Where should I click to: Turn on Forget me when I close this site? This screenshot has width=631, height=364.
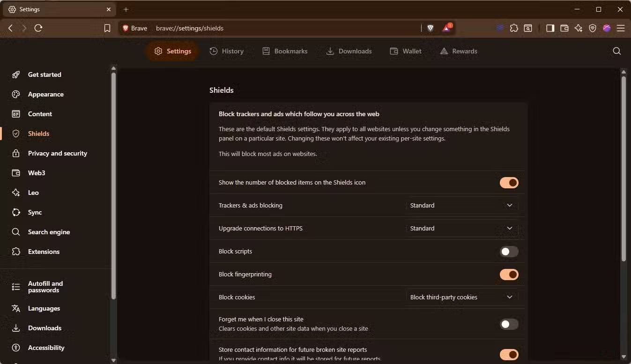(509, 324)
